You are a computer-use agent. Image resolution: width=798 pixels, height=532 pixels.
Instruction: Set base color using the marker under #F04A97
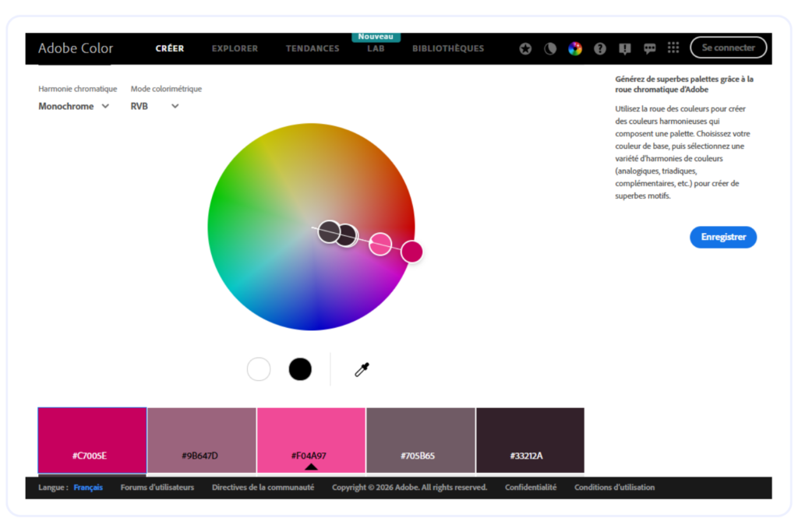pyautogui.click(x=311, y=467)
